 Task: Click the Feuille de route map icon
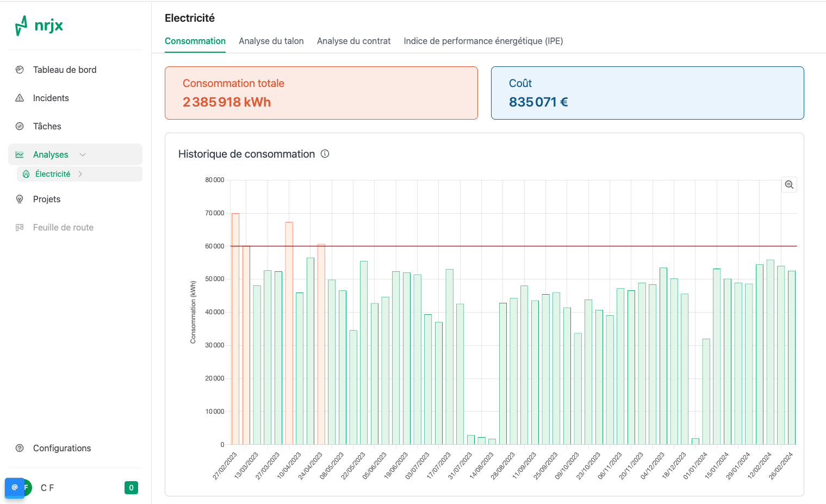tap(20, 227)
